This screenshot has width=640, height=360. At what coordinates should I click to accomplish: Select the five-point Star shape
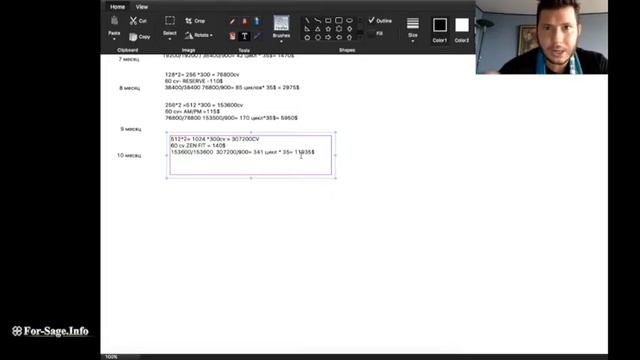coord(328,29)
